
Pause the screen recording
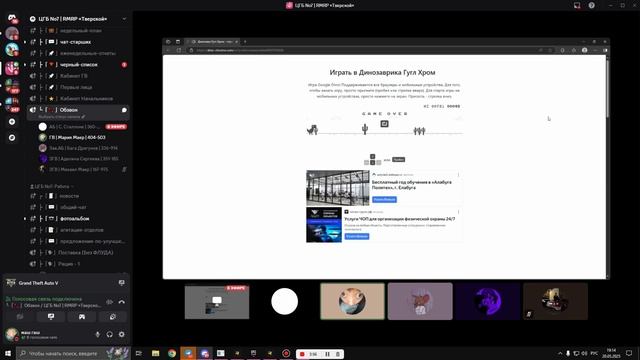[x=327, y=354]
